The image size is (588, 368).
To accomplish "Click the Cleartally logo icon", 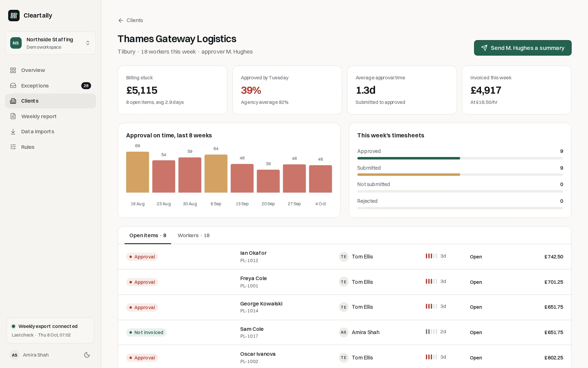I will tap(14, 16).
